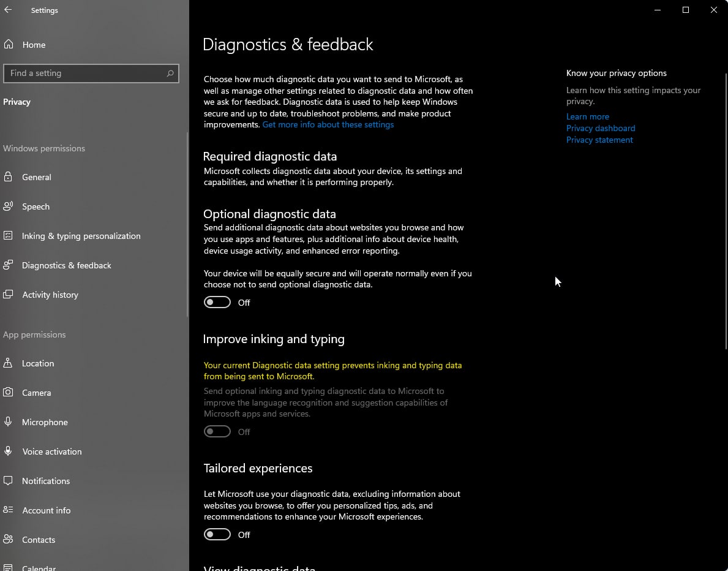728x571 pixels.
Task: Click the 'Know your privacy options' text
Action: point(616,73)
